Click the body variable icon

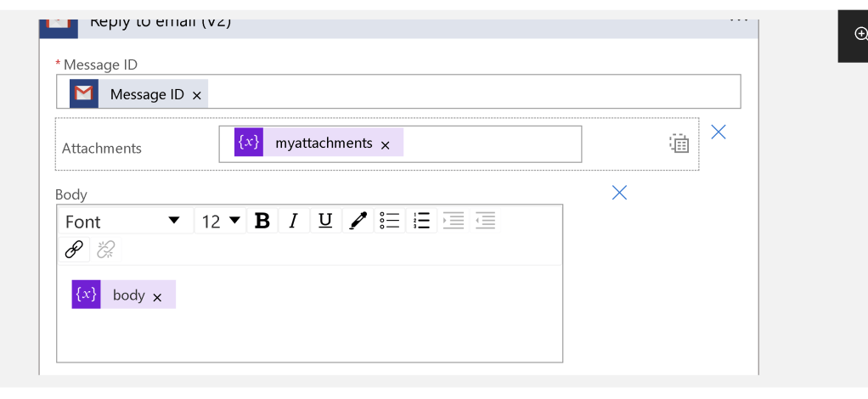tap(87, 294)
